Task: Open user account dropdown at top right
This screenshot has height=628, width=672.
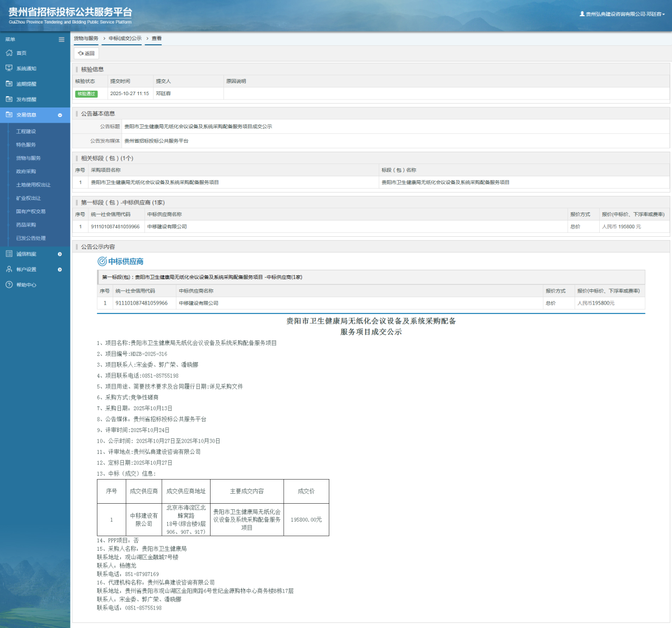Action: (x=622, y=14)
